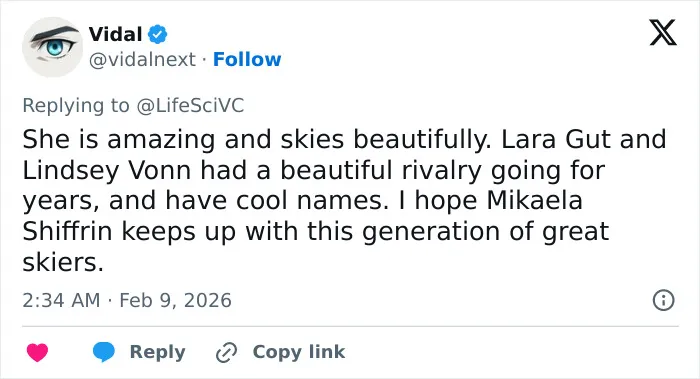700x379 pixels.
Task: Click the Feb 9, 2026 date
Action: (x=175, y=300)
